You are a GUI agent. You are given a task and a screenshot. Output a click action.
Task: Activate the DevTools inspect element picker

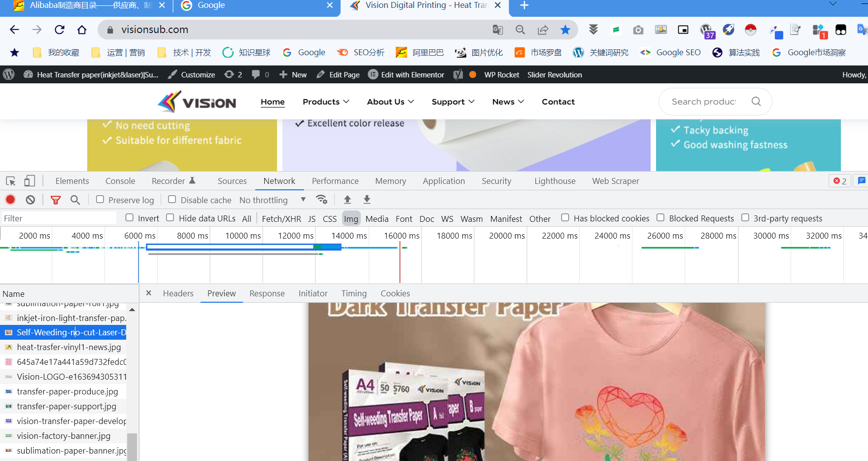click(x=11, y=181)
